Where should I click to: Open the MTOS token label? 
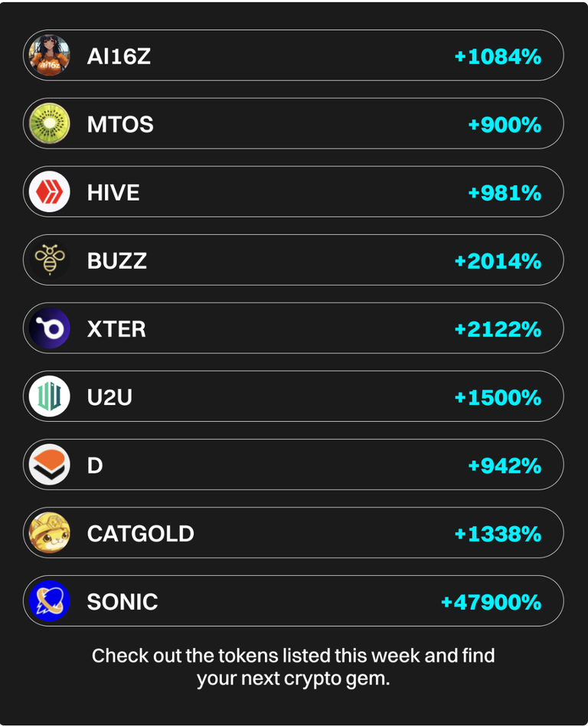(120, 125)
